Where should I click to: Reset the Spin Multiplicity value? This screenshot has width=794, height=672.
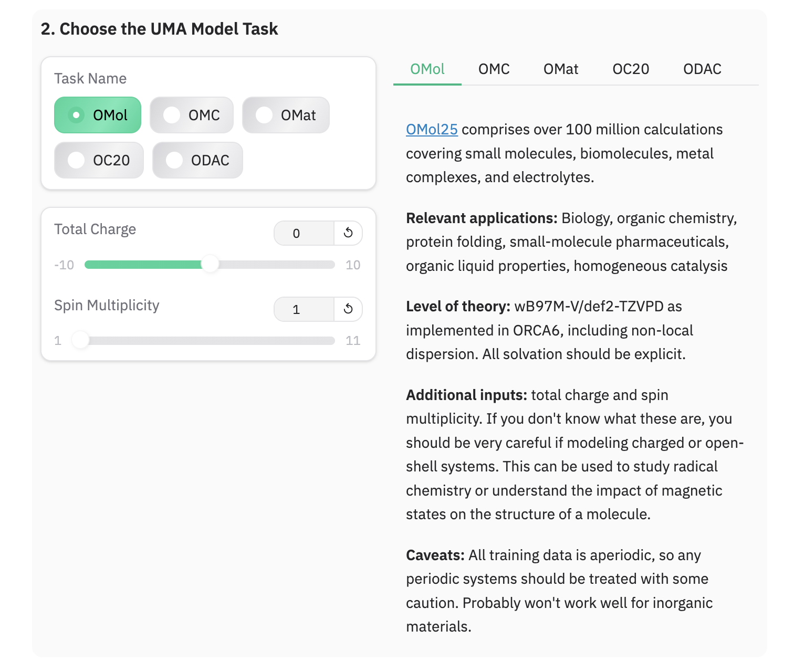coord(348,309)
